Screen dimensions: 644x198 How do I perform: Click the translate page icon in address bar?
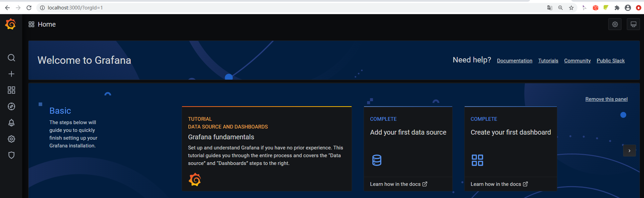pos(550,8)
